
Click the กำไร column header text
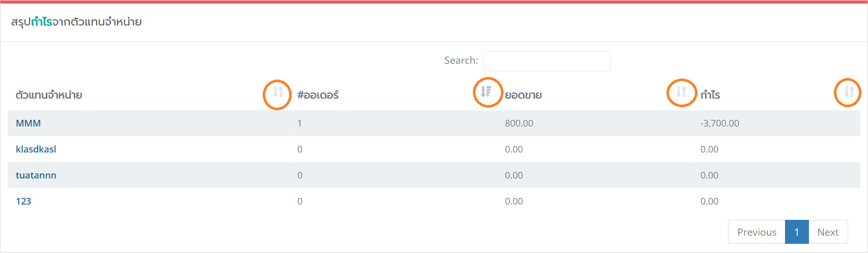(710, 95)
